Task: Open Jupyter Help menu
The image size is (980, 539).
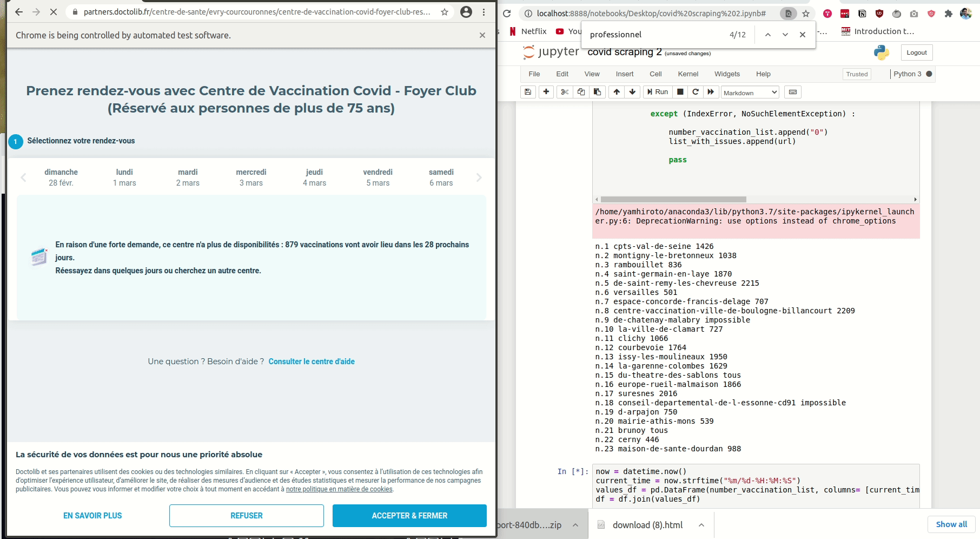Action: click(763, 74)
